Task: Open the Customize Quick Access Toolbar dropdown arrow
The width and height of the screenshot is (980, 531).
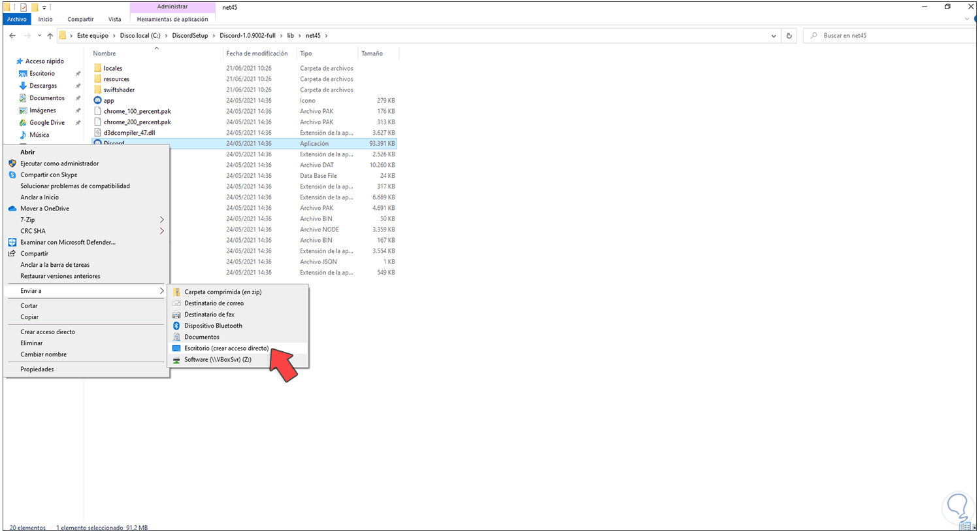Action: pos(44,7)
